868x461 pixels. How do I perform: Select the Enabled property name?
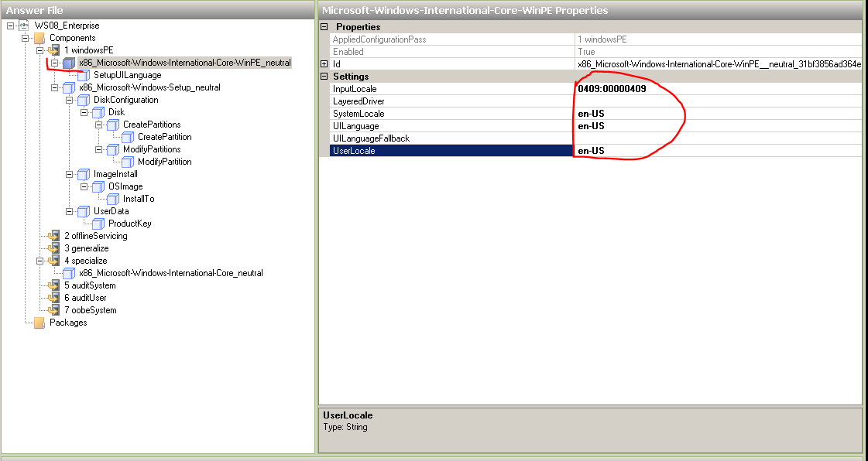348,52
